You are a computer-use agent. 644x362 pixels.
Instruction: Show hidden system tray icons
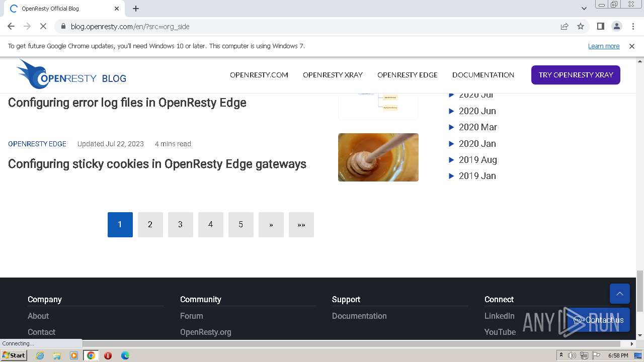[x=561, y=355]
